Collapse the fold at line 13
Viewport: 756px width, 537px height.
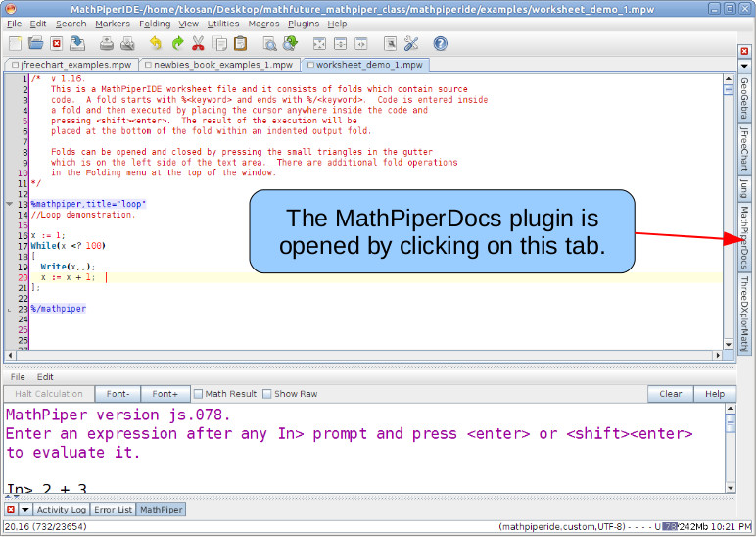point(9,204)
